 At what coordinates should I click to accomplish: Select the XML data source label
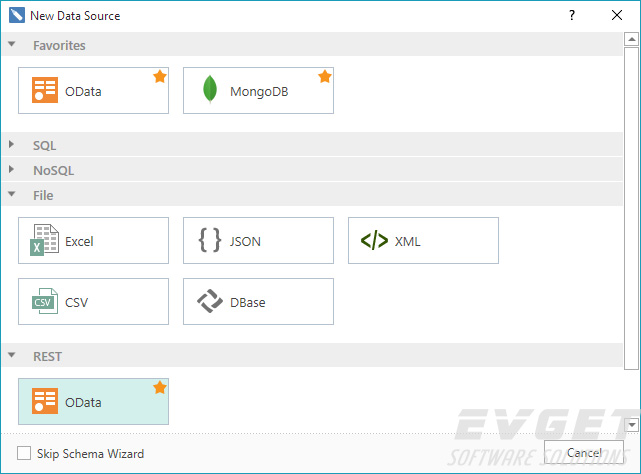point(408,241)
